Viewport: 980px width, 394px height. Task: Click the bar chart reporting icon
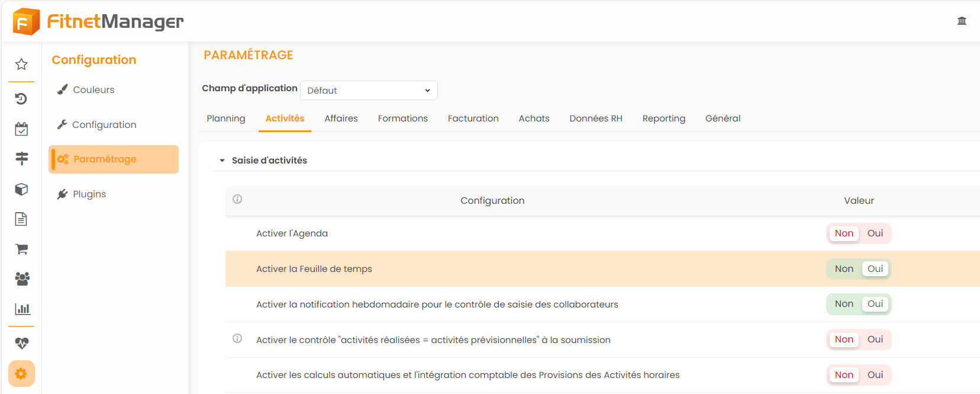point(22,309)
